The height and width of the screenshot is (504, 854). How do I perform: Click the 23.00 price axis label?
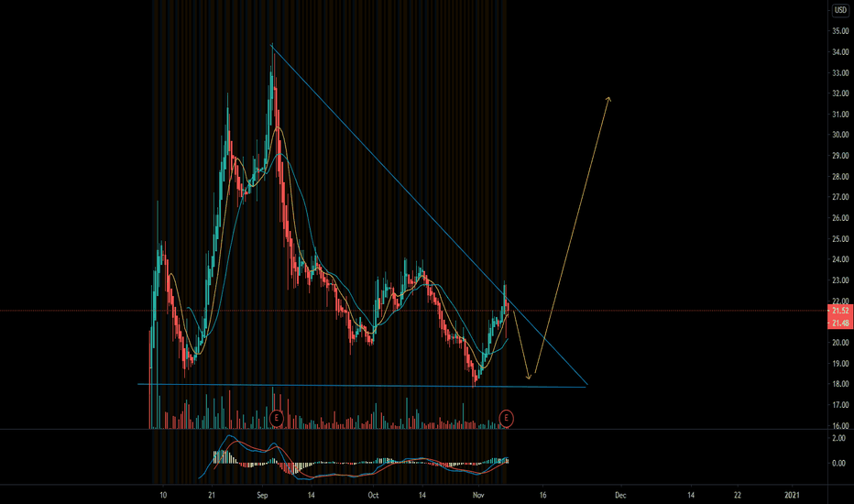[840, 280]
